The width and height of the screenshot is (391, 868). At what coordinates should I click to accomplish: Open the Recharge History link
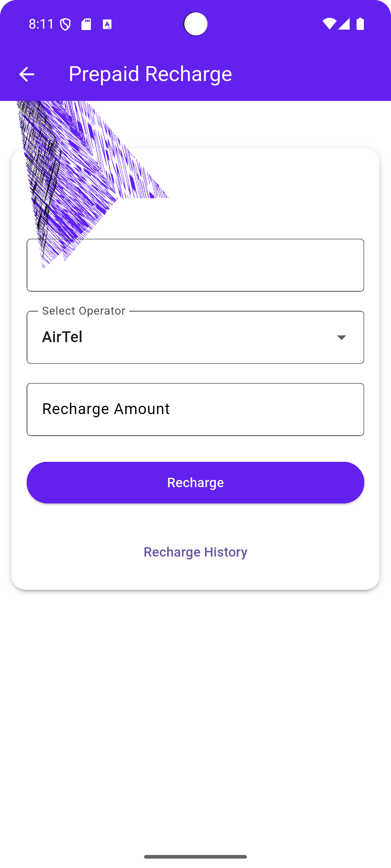pos(195,552)
